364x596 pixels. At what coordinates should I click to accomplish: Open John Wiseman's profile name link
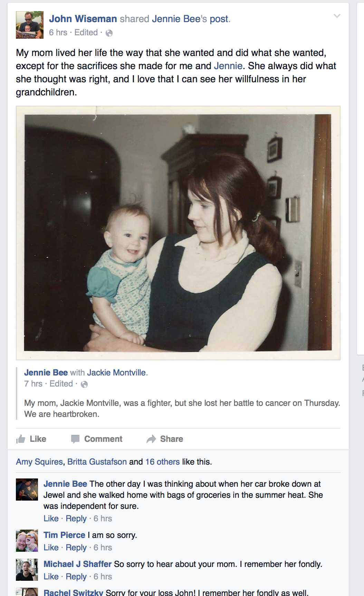click(x=83, y=19)
